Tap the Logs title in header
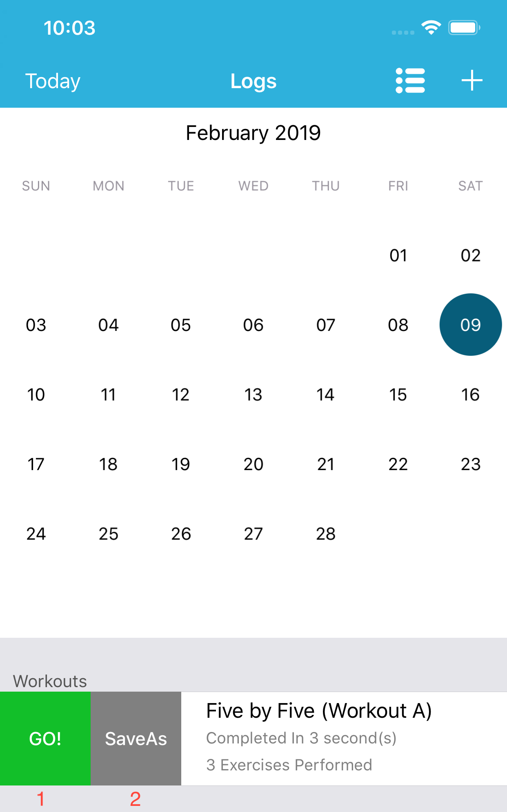507x812 pixels. tap(253, 81)
